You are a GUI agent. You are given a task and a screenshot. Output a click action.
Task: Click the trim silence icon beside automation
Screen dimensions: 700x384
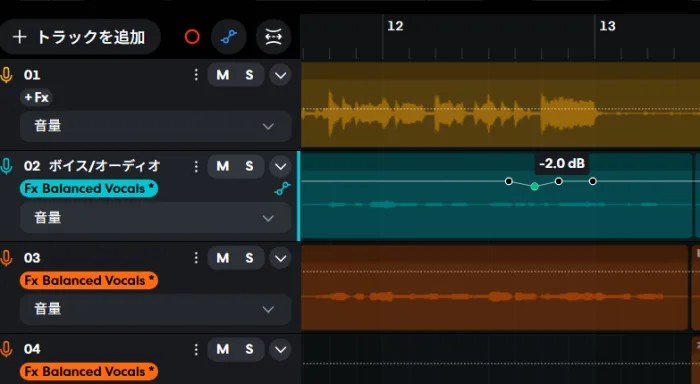coord(274,37)
